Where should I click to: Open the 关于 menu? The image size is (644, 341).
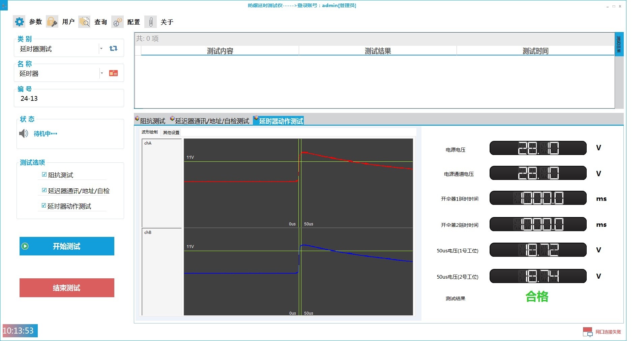click(167, 22)
